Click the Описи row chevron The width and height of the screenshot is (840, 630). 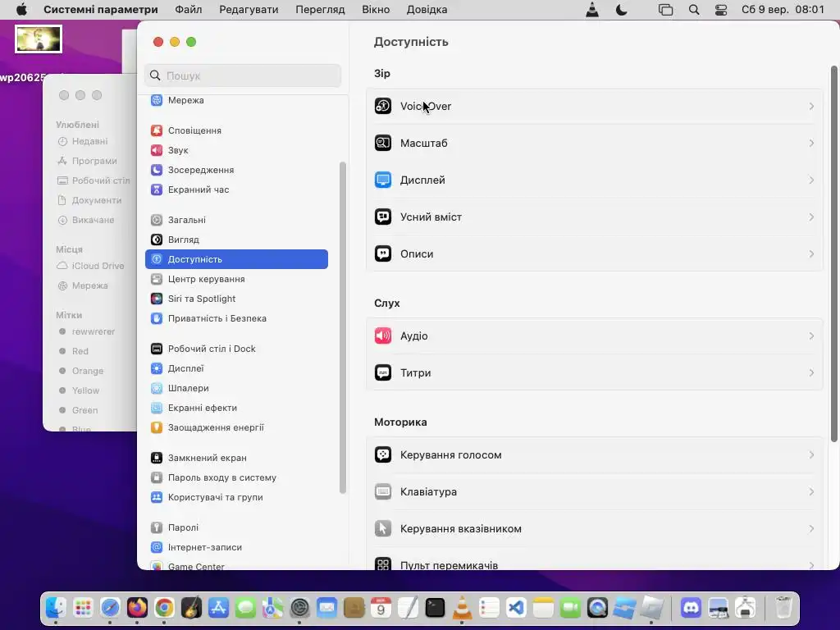[811, 254]
